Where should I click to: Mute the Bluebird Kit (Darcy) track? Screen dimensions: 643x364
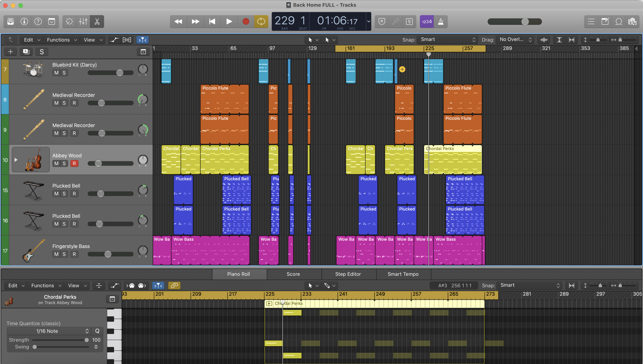click(56, 73)
